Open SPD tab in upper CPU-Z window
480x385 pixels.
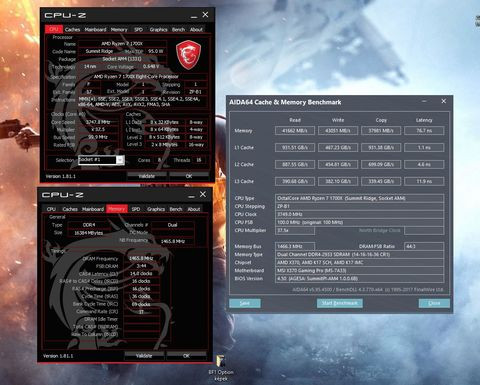pos(138,29)
